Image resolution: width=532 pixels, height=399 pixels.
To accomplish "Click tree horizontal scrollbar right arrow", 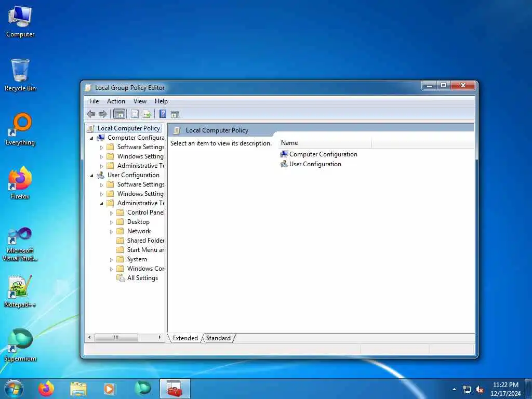I will (159, 337).
